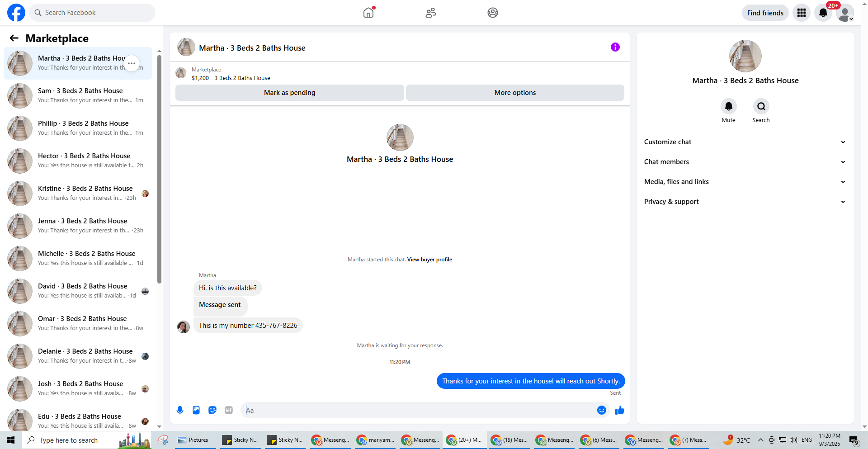The height and width of the screenshot is (449, 868).
Task: Open notifications bell with 20+ badge
Action: pos(823,13)
